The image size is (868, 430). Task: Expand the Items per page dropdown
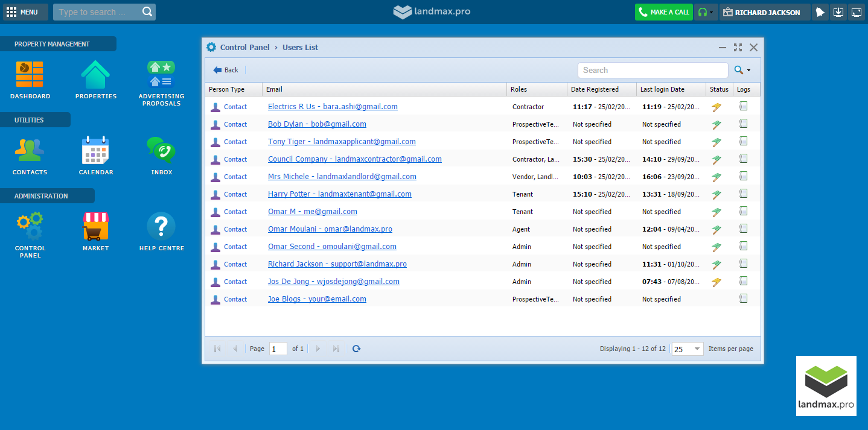click(697, 349)
